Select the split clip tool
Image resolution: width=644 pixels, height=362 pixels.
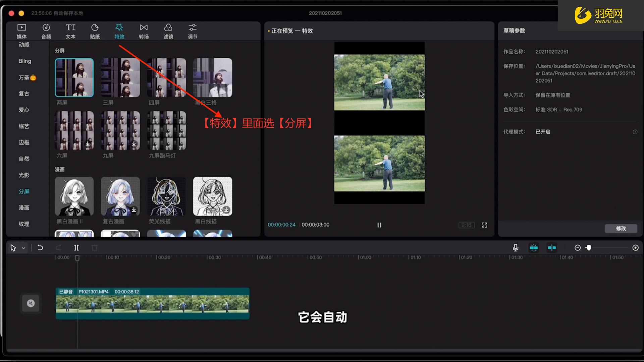[x=76, y=248]
